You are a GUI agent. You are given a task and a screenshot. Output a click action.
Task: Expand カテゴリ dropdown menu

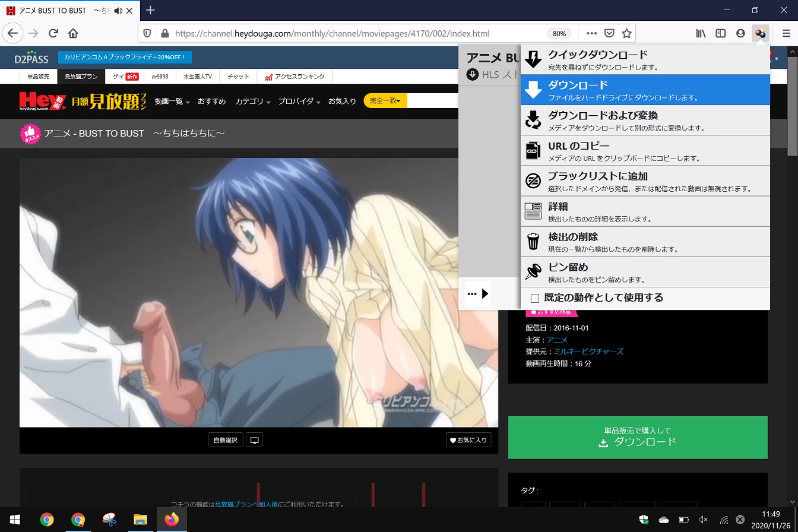tap(253, 102)
